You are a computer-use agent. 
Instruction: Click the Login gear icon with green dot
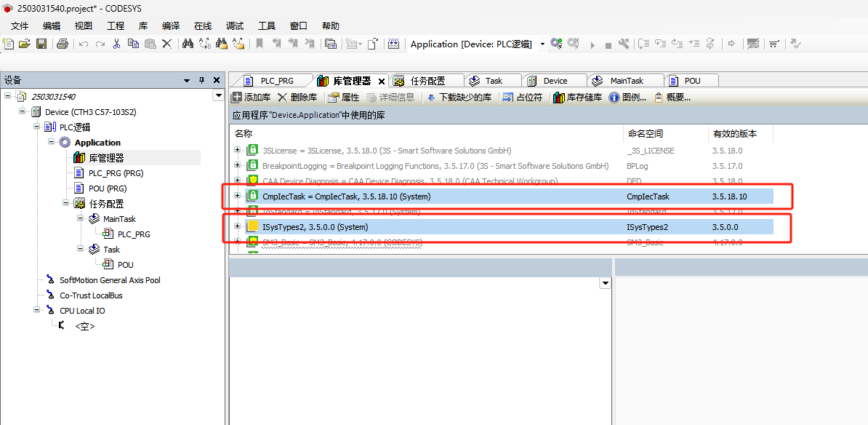point(556,44)
